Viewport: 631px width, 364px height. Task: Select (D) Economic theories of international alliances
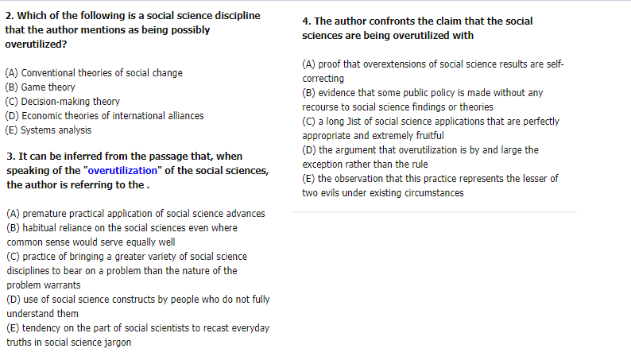coord(104,116)
